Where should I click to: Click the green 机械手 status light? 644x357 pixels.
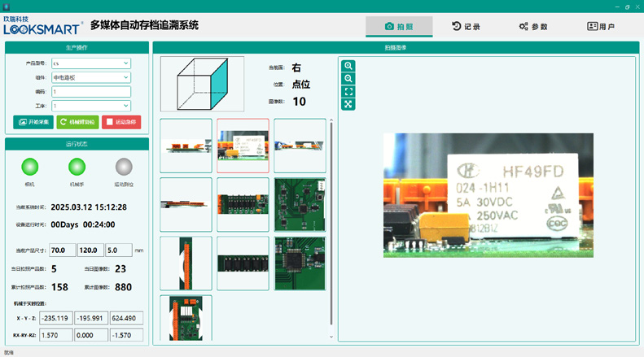coord(77,167)
